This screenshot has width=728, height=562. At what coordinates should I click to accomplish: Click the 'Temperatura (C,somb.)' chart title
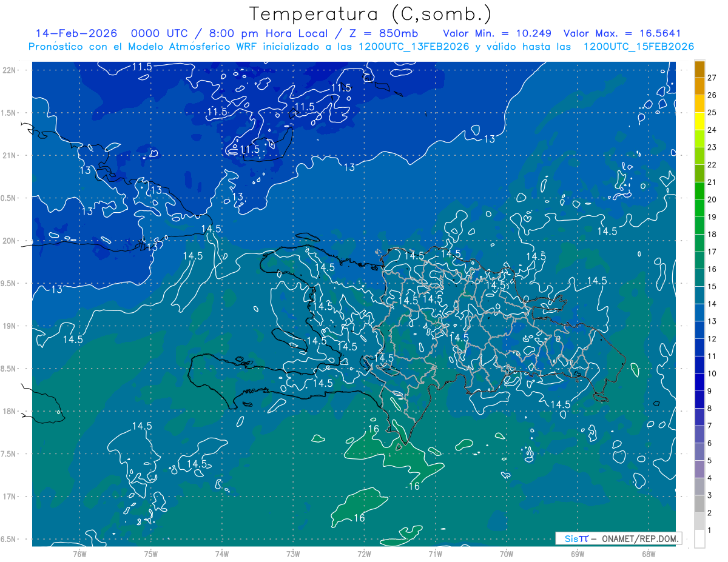point(371,14)
